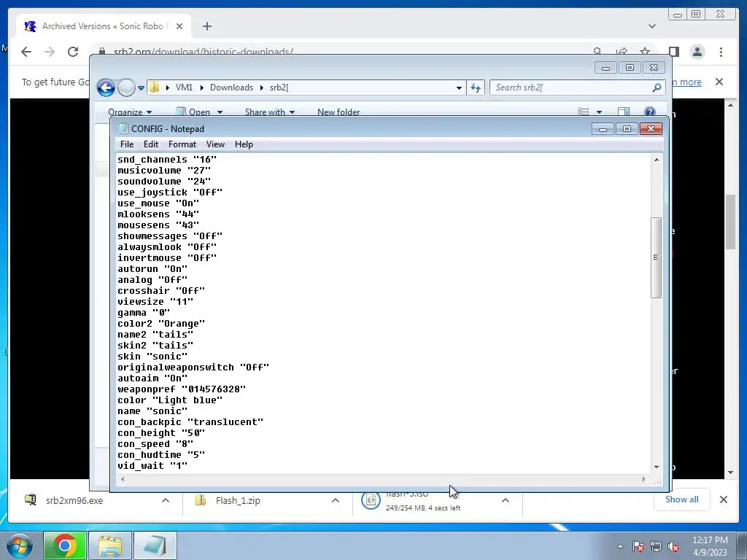The width and height of the screenshot is (747, 560).
Task: Close the Archived Versions Chrome tab
Action: tap(179, 26)
